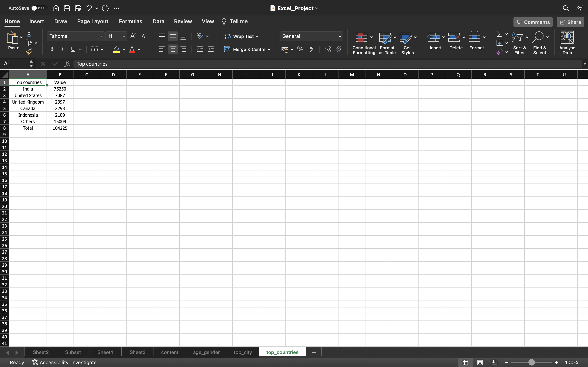Click the Share button
Image resolution: width=588 pixels, height=367 pixels.
click(x=571, y=22)
